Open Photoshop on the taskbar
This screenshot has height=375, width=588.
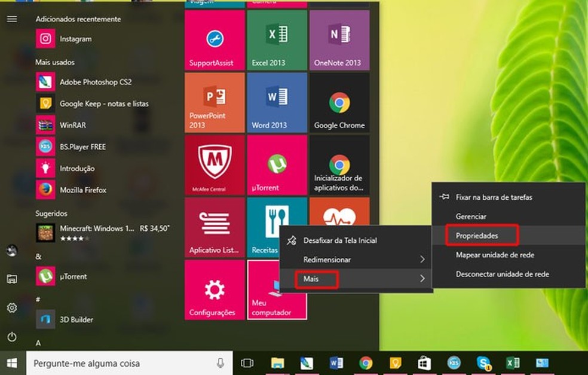tap(307, 363)
